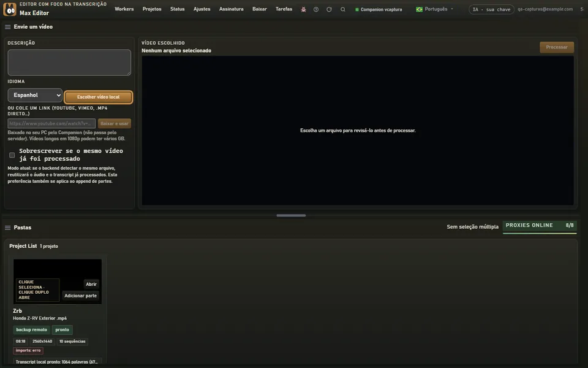The image size is (588, 368).
Task: Expand the Português language selector
Action: pos(435,9)
